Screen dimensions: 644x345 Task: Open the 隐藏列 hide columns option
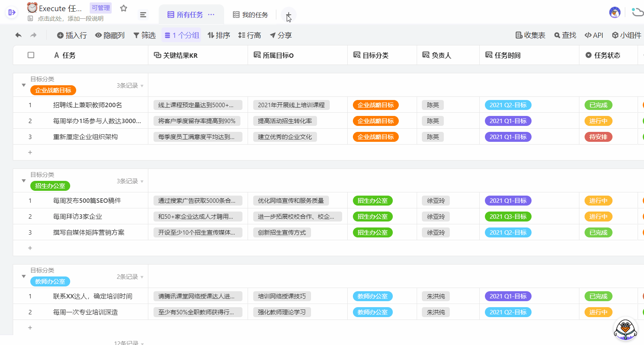point(110,35)
